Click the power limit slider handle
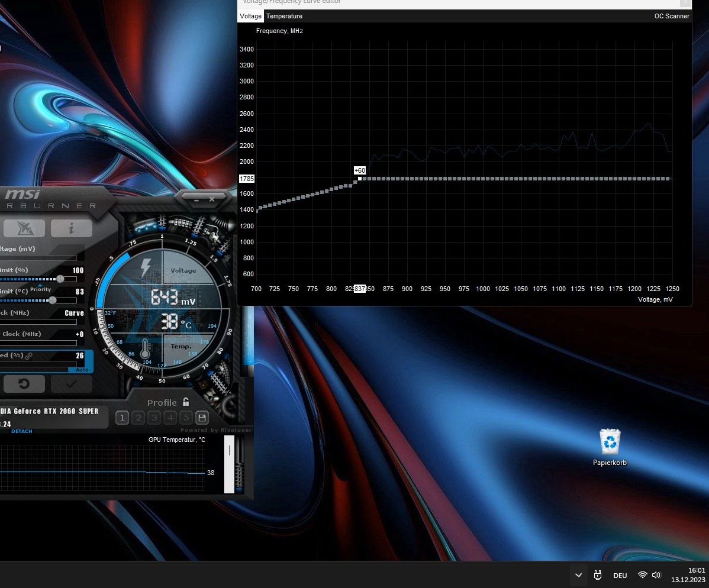The height and width of the screenshot is (588, 709). (60, 279)
